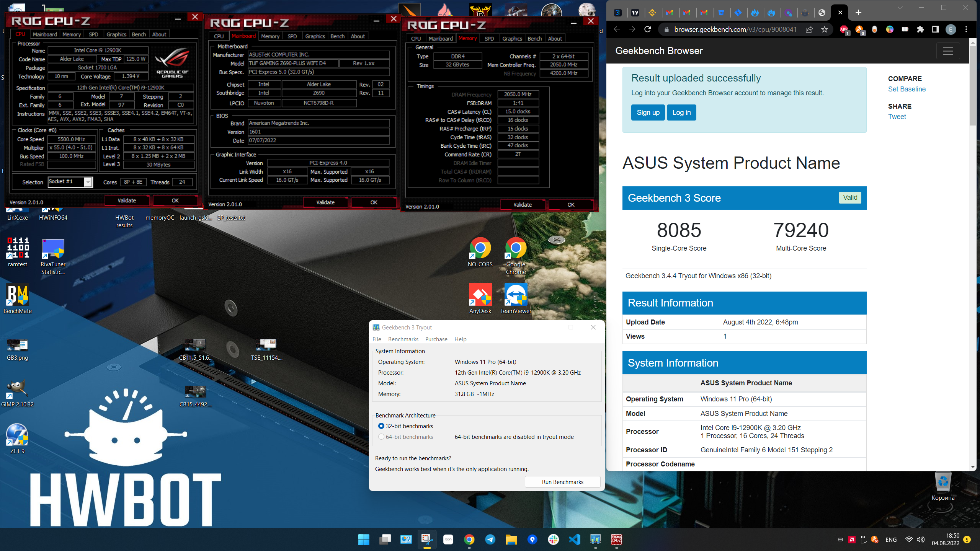980x551 pixels.
Task: Open ENG language switcher in tray
Action: point(891,540)
